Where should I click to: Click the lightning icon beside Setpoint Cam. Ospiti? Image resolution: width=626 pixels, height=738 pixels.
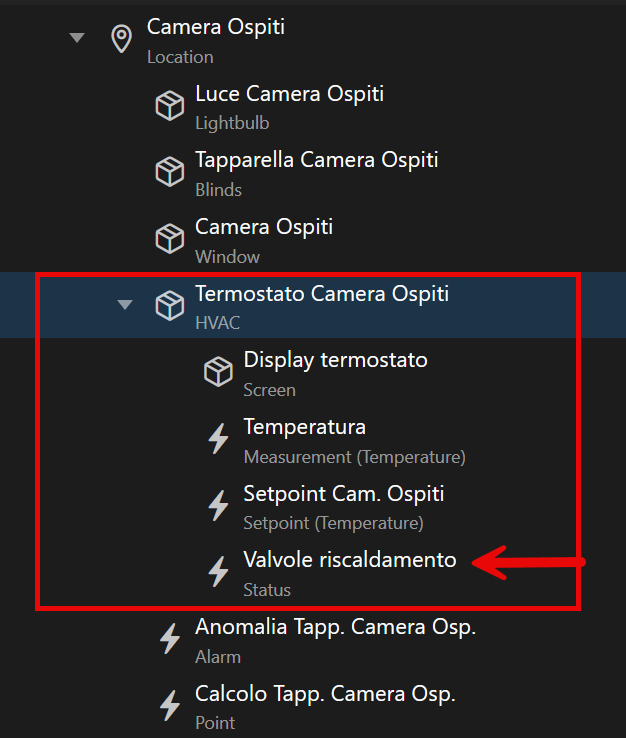click(218, 506)
